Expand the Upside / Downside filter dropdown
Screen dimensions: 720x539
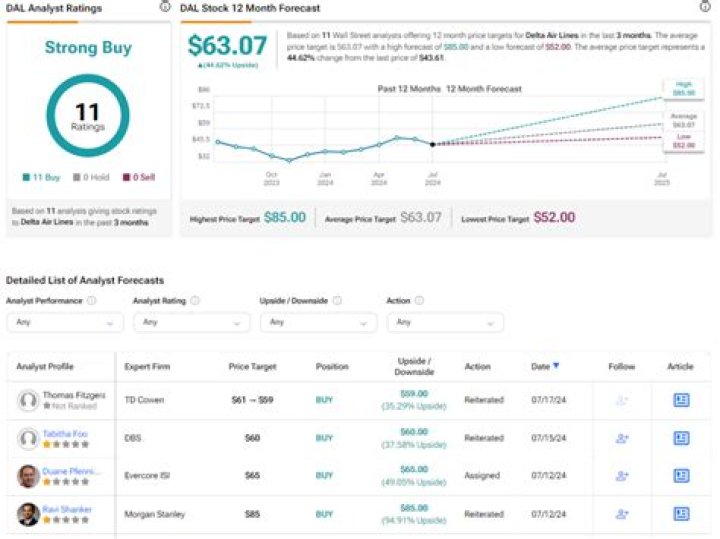pos(317,322)
